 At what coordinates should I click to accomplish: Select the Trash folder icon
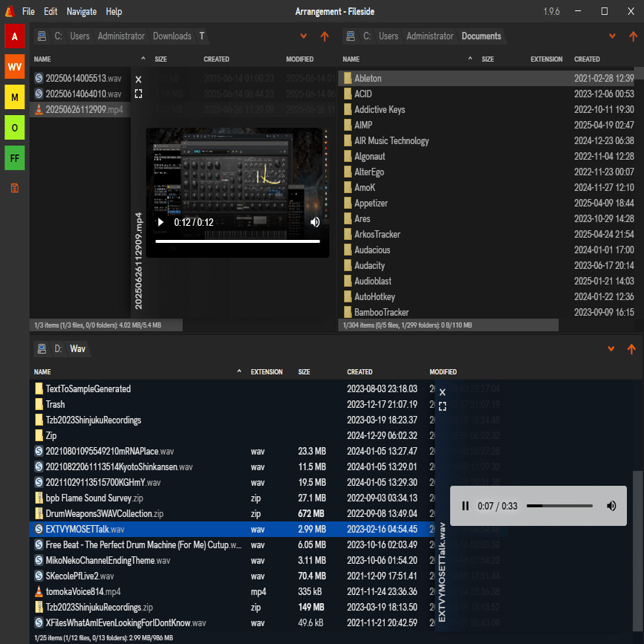click(39, 404)
